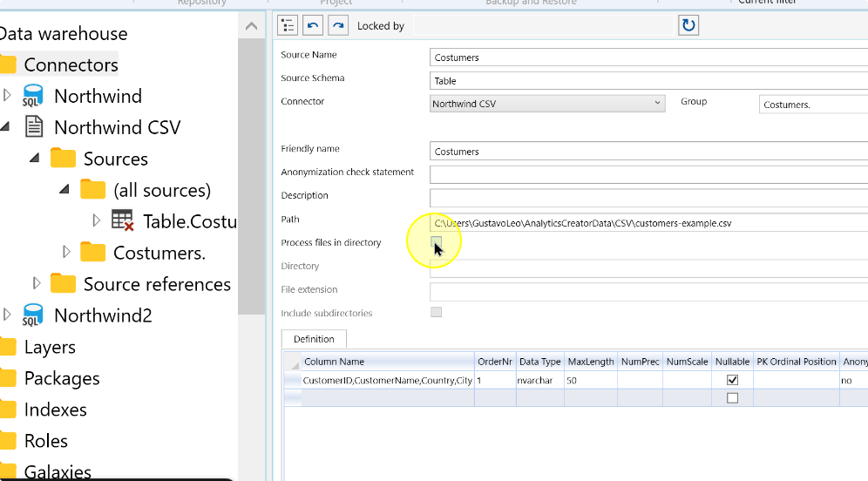Click the CustomerID row selector
Image resolution: width=868 pixels, height=481 pixels.
point(293,380)
